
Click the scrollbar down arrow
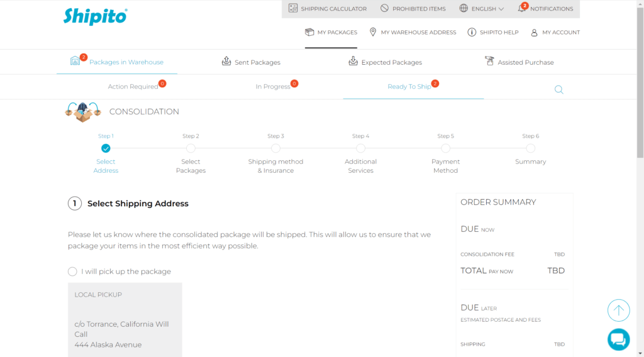coord(640,353)
